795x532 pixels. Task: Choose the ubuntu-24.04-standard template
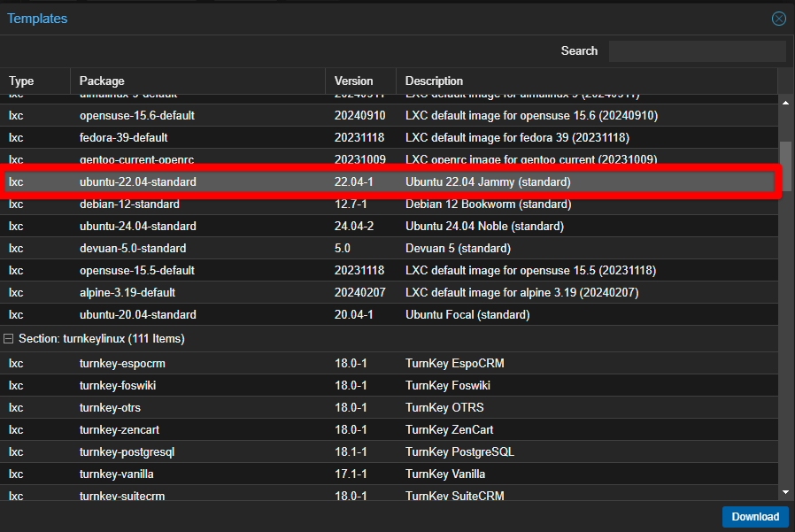pyautogui.click(x=137, y=227)
